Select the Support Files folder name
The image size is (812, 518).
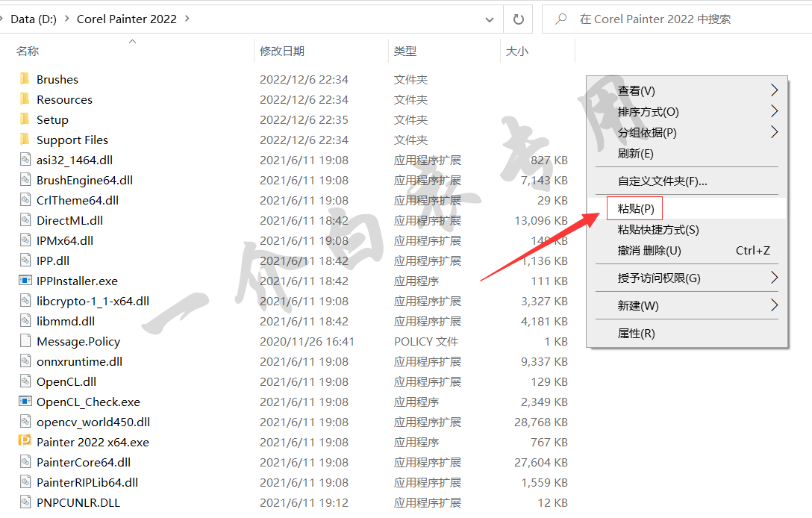(x=72, y=140)
